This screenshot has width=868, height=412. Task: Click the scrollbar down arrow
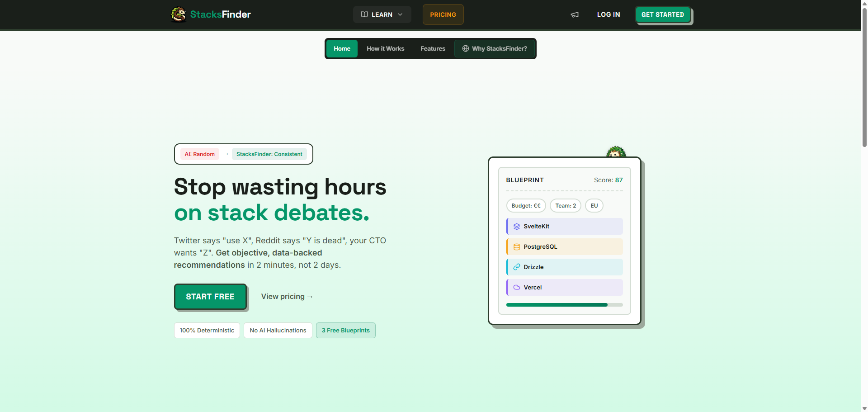[864, 408]
